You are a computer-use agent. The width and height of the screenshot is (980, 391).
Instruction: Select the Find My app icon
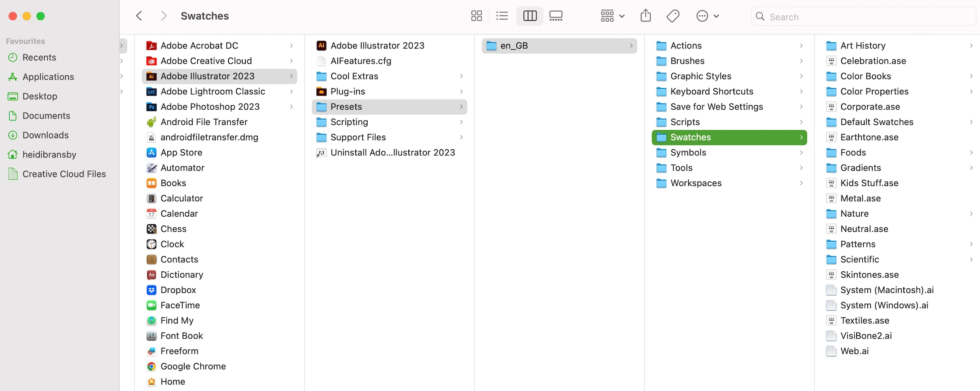tap(152, 321)
